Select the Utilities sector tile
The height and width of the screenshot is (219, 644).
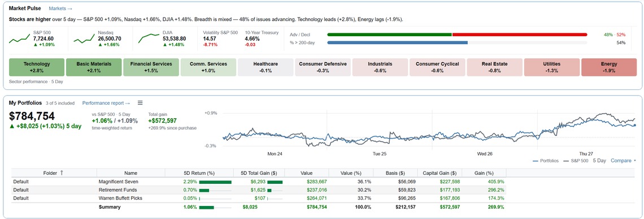[551, 67]
